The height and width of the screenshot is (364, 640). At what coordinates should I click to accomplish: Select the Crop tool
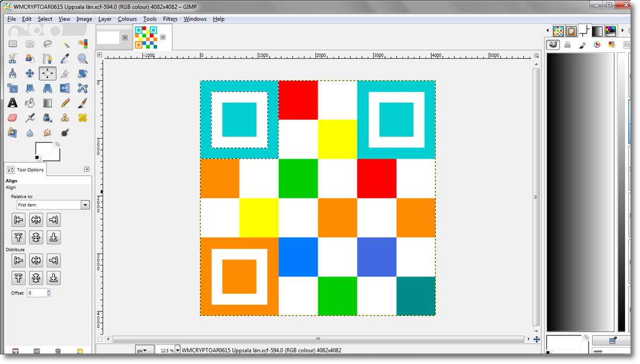click(x=65, y=73)
